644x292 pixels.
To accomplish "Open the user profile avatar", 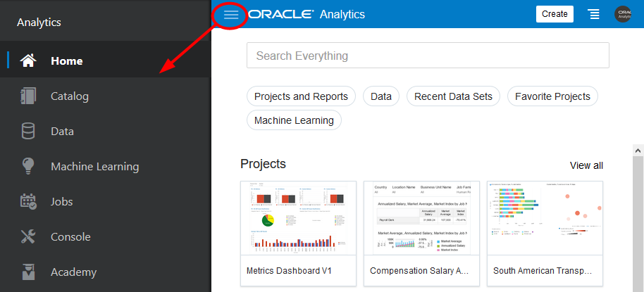I will (x=623, y=14).
